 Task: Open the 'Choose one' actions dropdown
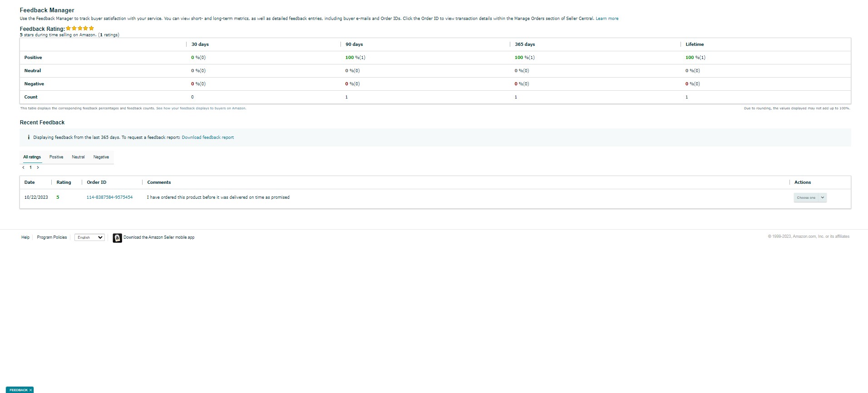[x=810, y=197]
